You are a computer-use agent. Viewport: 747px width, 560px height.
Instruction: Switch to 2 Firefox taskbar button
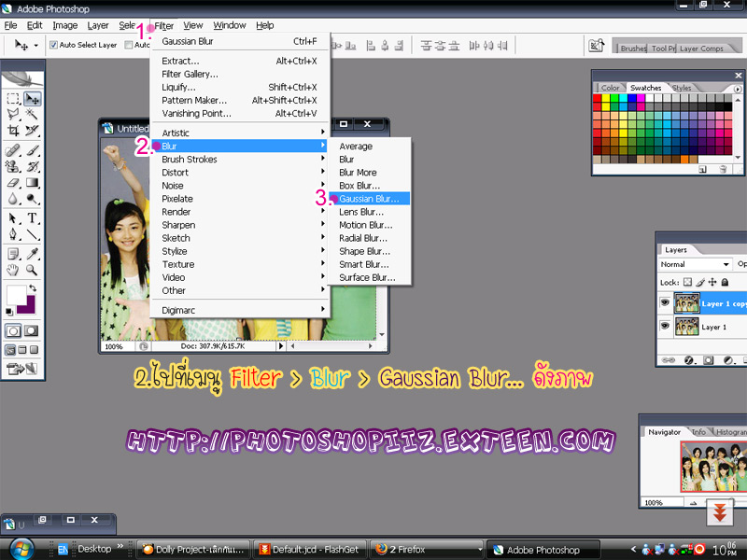pos(427,549)
